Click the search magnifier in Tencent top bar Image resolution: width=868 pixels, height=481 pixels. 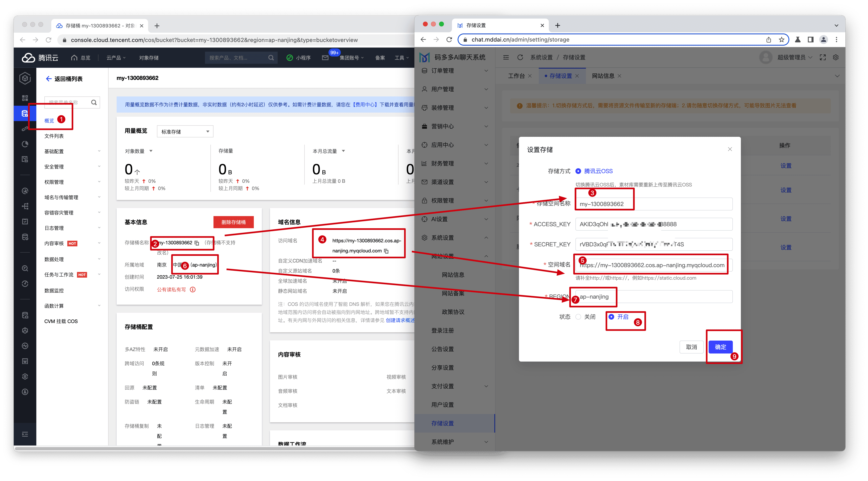[271, 58]
